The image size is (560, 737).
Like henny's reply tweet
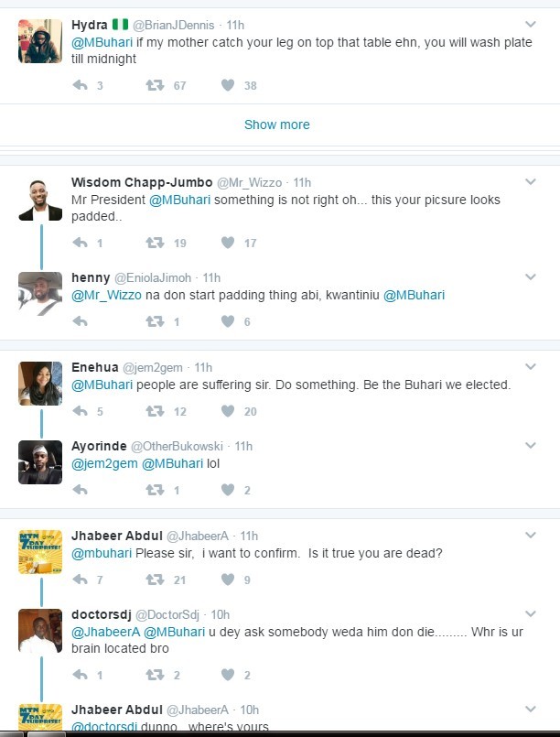228,321
